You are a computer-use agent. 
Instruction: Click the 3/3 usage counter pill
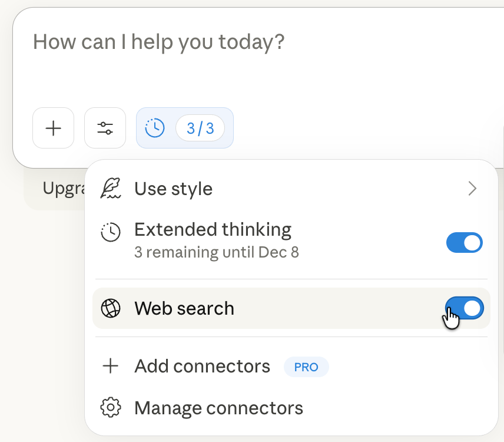[200, 128]
